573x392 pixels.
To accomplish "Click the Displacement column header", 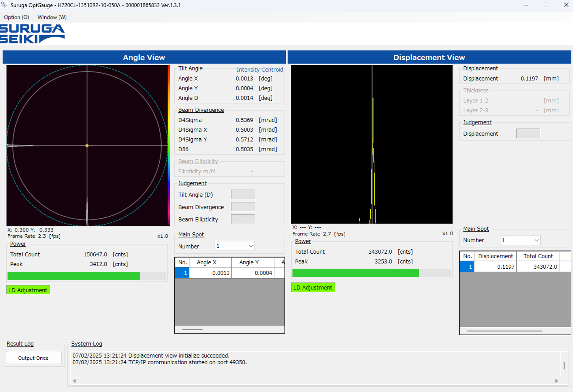I will [x=495, y=256].
